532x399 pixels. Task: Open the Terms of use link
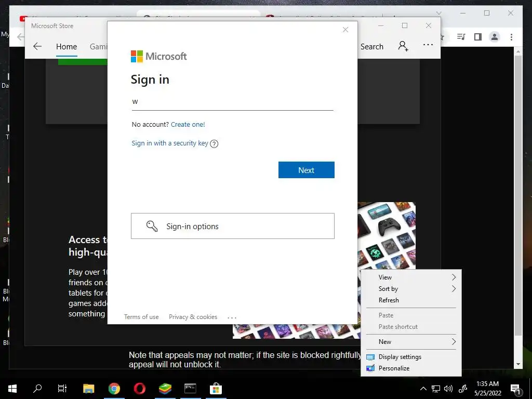point(141,317)
